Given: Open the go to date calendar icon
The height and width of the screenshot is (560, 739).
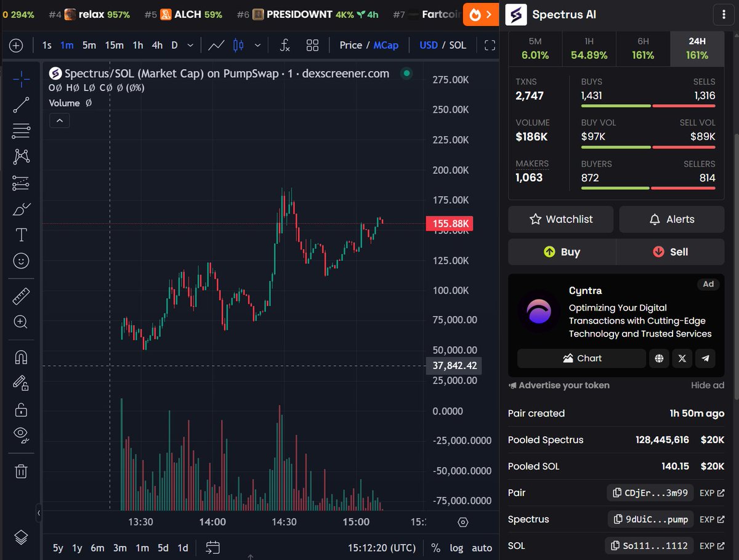Looking at the screenshot, I should pos(213,548).
